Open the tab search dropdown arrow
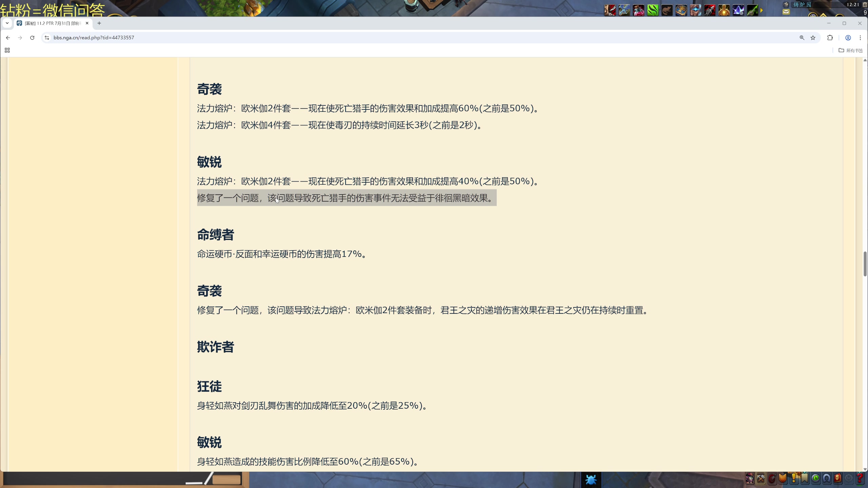The width and height of the screenshot is (868, 488). click(7, 23)
